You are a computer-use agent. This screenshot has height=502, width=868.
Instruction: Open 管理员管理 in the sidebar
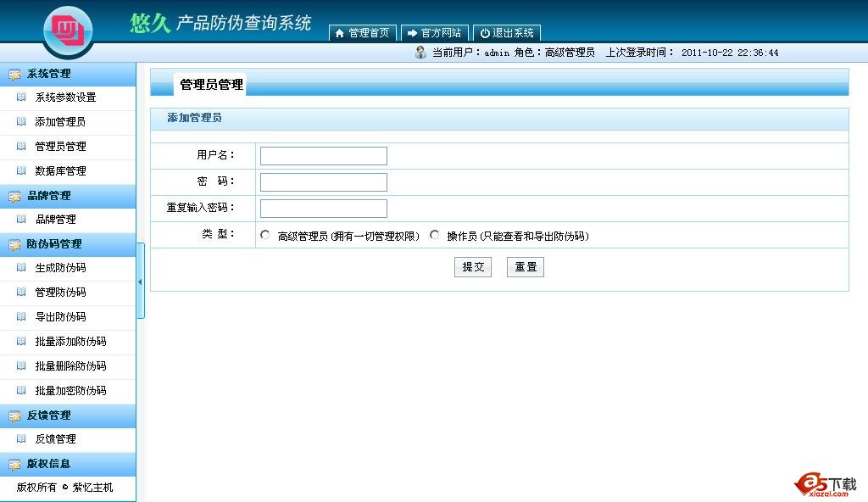point(60,147)
